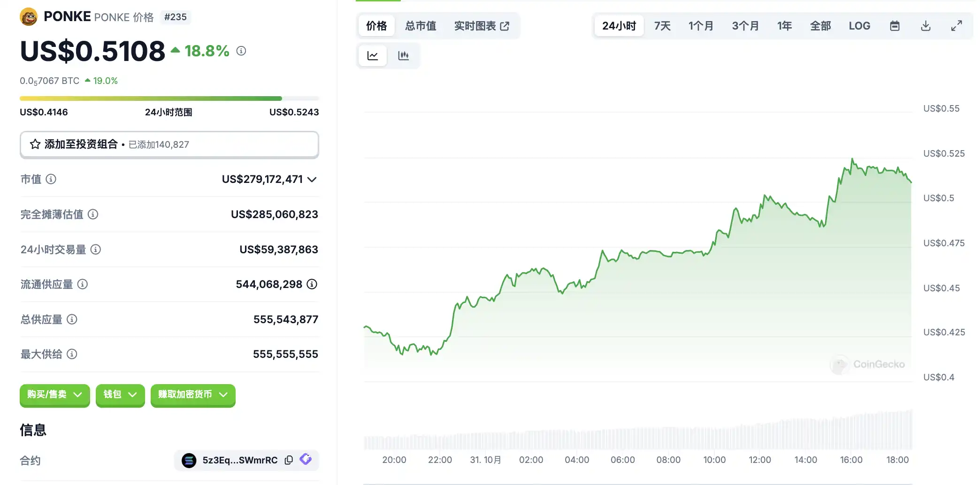Click the purple wallet icon after the contract
The width and height of the screenshot is (980, 485).
tap(306, 460)
